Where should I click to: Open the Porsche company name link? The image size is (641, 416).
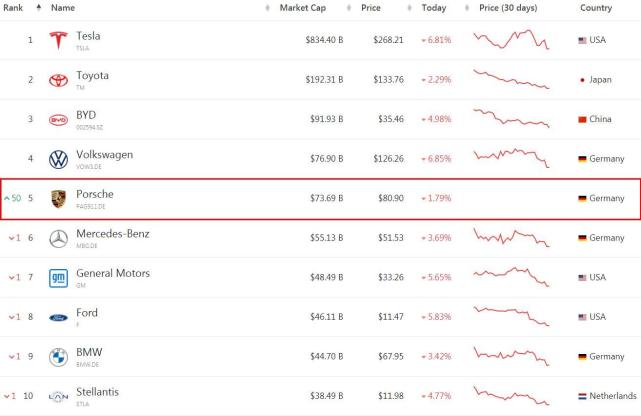pyautogui.click(x=95, y=194)
